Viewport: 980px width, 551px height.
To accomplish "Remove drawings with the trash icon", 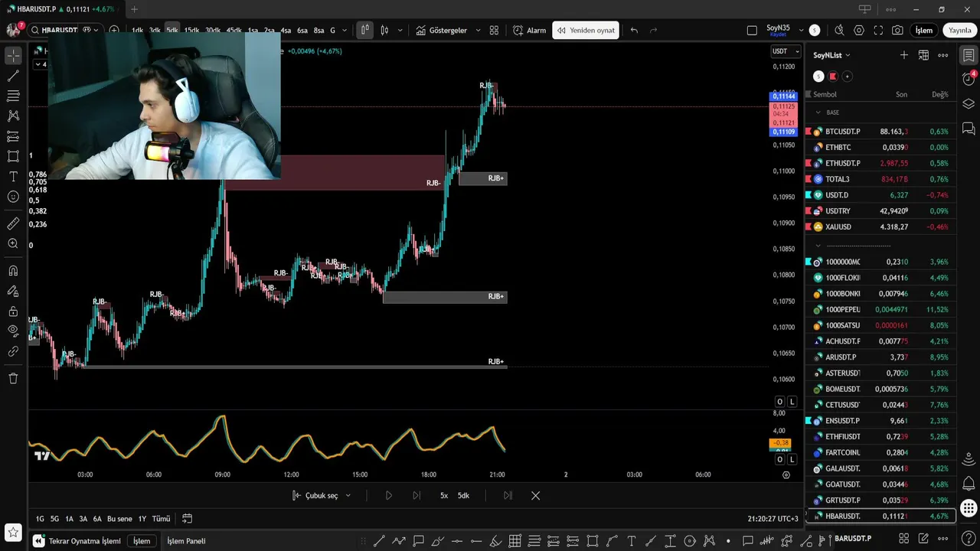I will coord(13,378).
